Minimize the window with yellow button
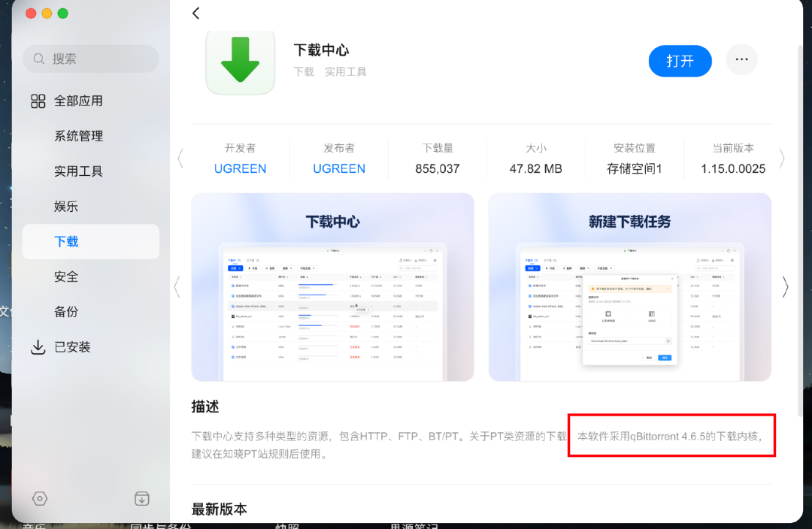Image resolution: width=812 pixels, height=529 pixels. click(47, 14)
